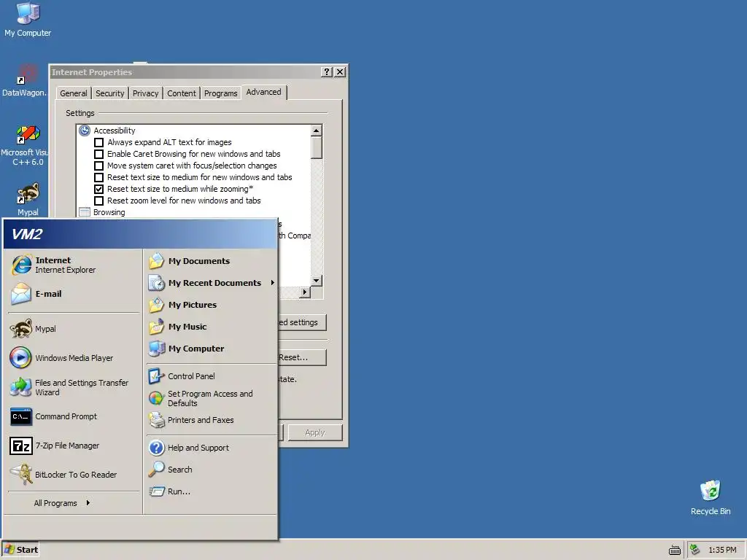
Task: Open Command Prompt
Action: tap(74, 416)
